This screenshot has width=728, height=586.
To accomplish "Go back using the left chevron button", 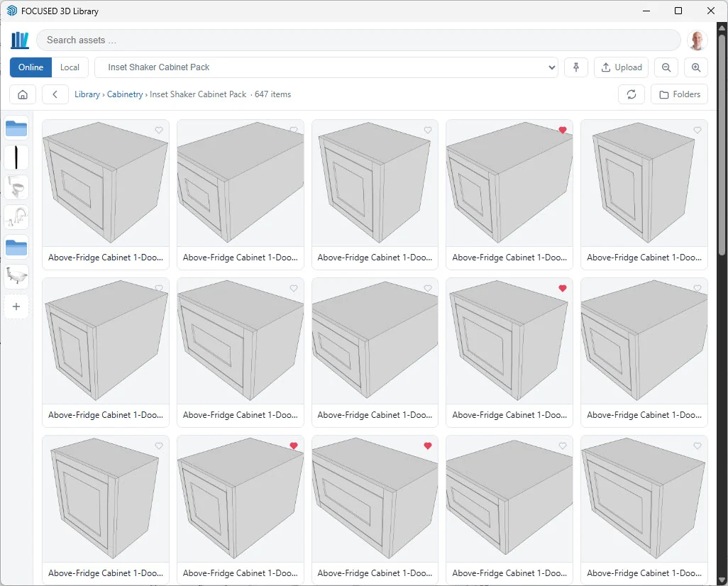I will 55,94.
